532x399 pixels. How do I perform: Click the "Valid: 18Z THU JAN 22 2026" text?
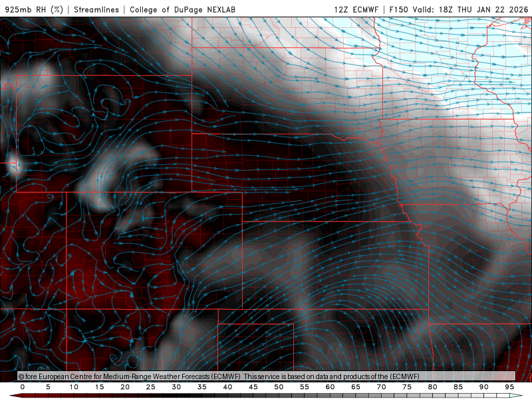[x=471, y=9]
